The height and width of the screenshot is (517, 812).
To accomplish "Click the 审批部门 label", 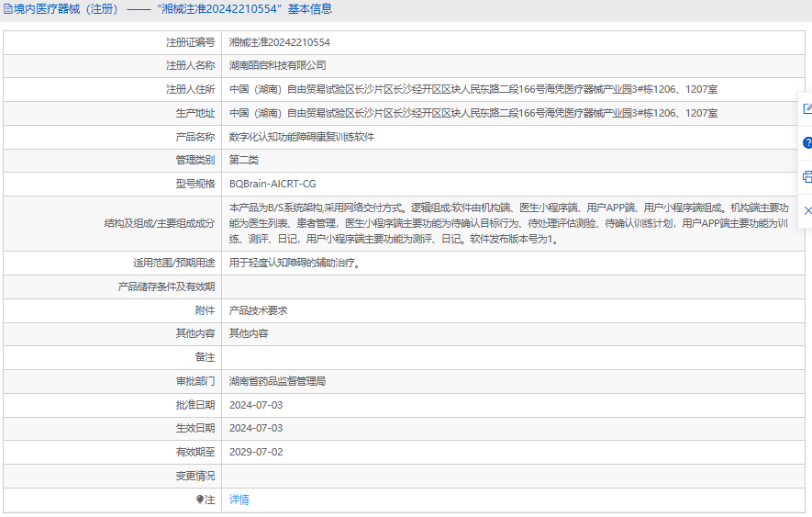I will coord(195,381).
